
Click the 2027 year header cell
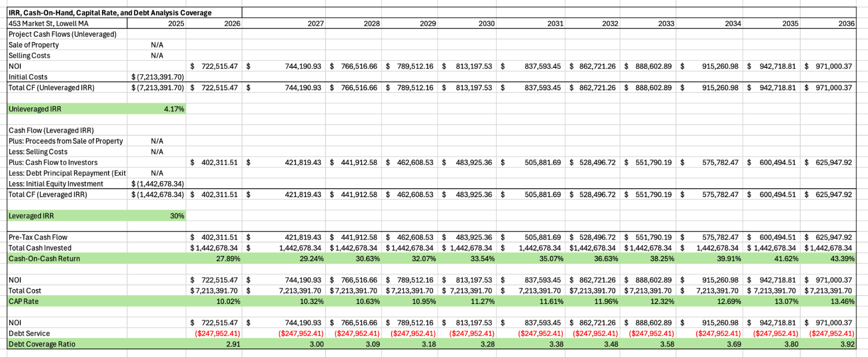pos(284,24)
